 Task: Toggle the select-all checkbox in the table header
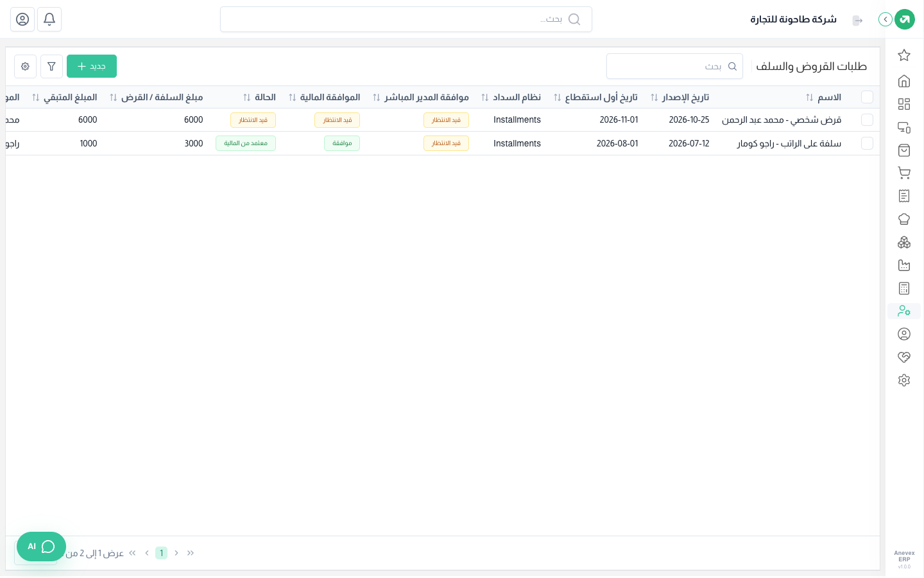(x=867, y=97)
